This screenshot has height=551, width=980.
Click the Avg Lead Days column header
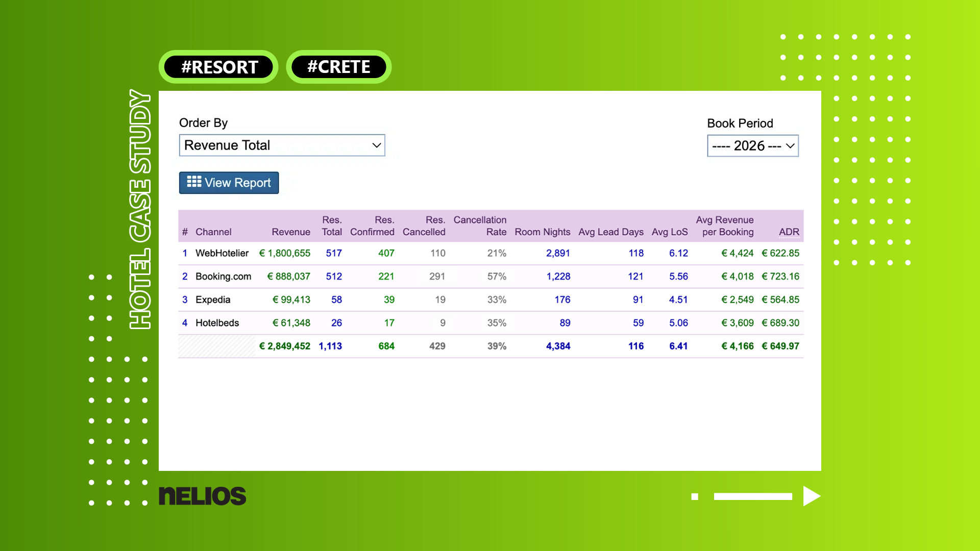[611, 232]
